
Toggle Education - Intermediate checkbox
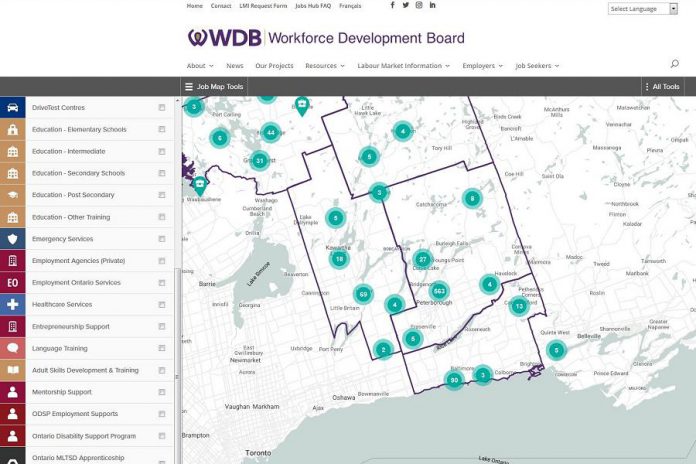pyautogui.click(x=162, y=151)
